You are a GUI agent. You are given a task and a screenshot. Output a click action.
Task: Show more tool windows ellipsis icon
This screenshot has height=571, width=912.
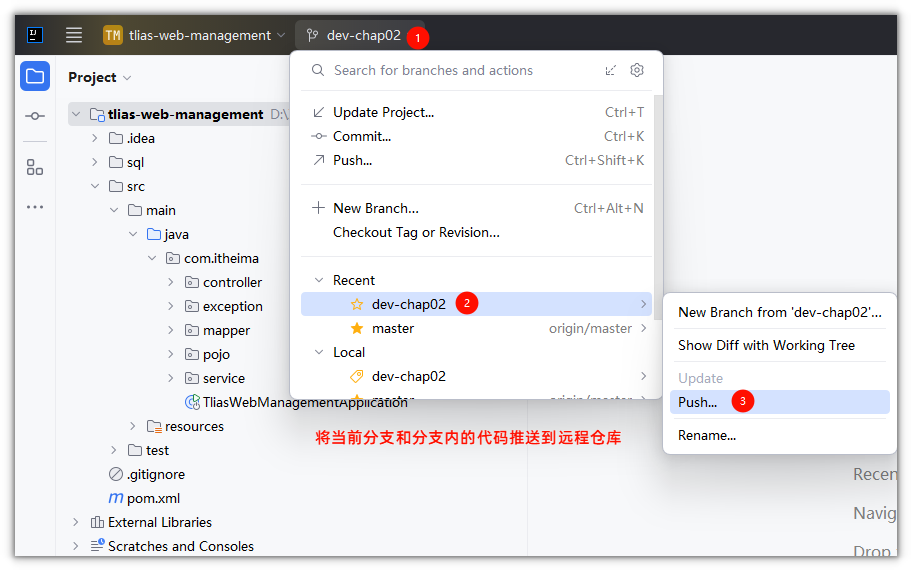pyautogui.click(x=35, y=207)
